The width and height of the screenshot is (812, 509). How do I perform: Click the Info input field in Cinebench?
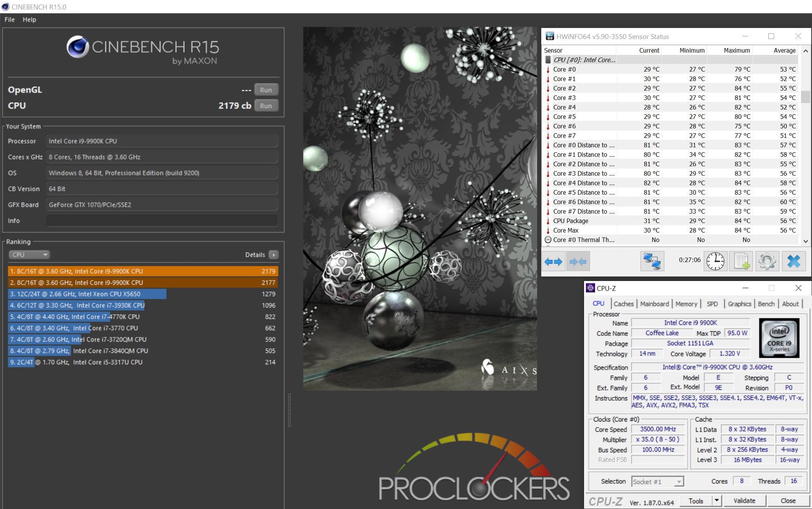162,220
